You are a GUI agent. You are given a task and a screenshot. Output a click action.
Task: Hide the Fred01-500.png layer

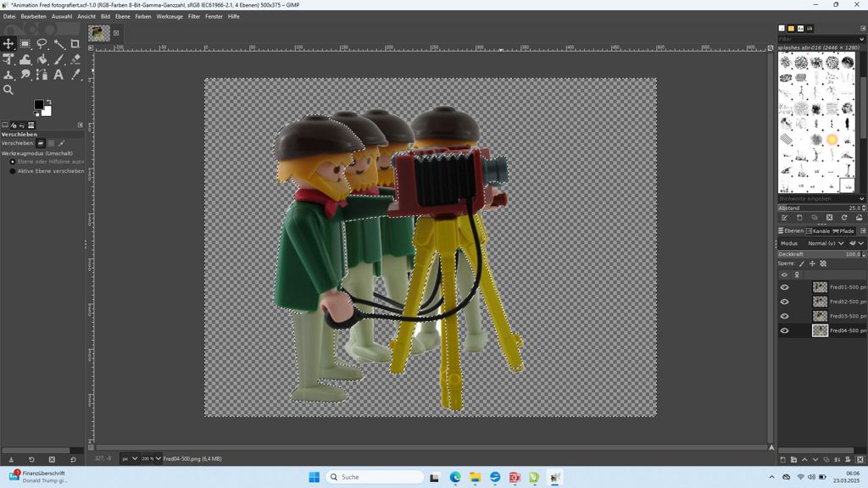[x=784, y=287]
